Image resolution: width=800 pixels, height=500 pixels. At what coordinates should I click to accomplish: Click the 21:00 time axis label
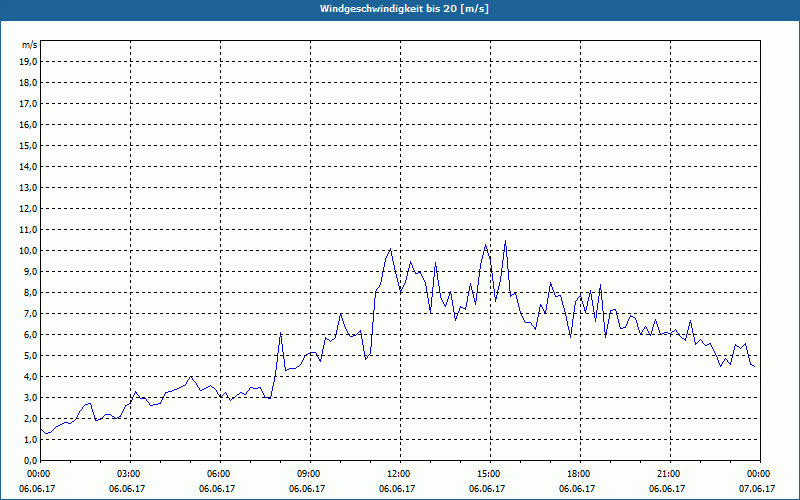tap(670, 474)
